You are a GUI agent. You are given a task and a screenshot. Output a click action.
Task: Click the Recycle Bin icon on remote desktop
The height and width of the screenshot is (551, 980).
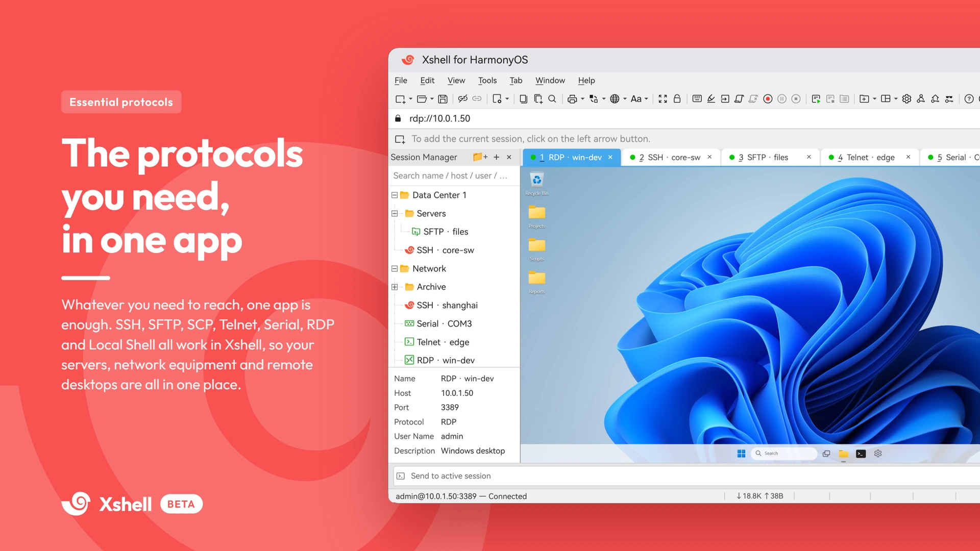point(536,184)
